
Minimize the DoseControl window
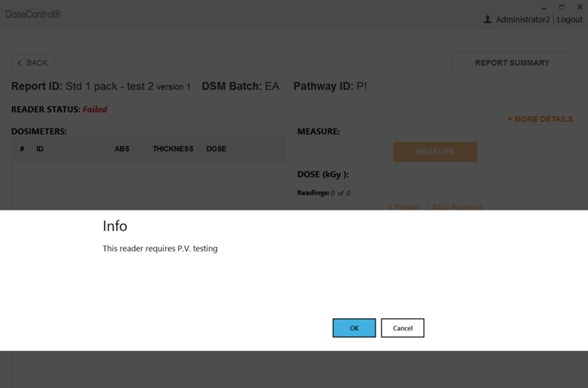(544, 8)
